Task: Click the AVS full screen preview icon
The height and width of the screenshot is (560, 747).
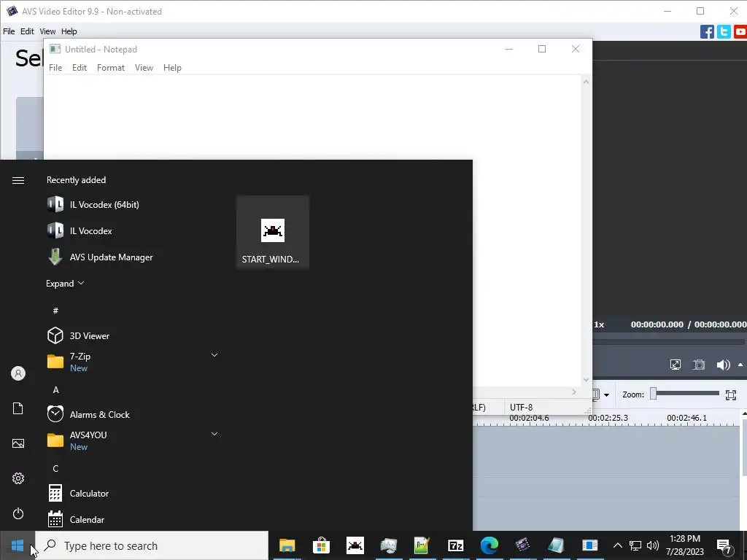Action: (675, 365)
